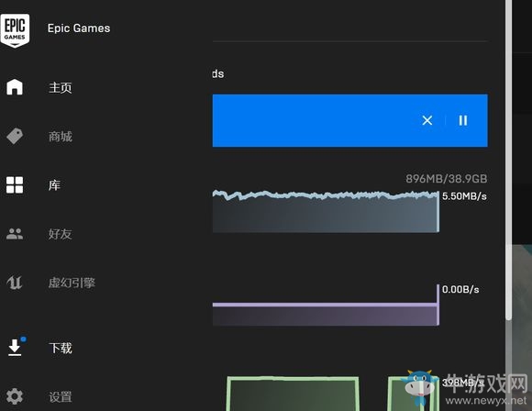Click the home icon beside 主页
The height and width of the screenshot is (411, 532).
click(15, 87)
